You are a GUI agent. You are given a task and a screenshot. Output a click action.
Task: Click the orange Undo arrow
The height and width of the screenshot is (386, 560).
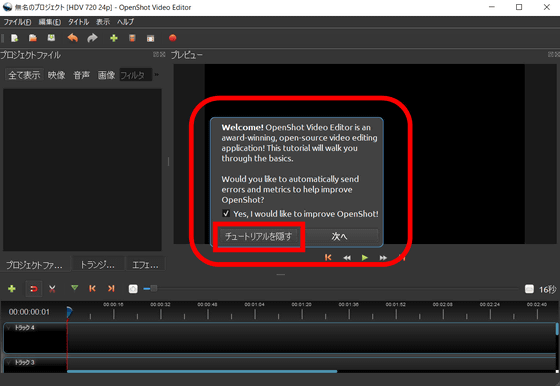coord(73,38)
